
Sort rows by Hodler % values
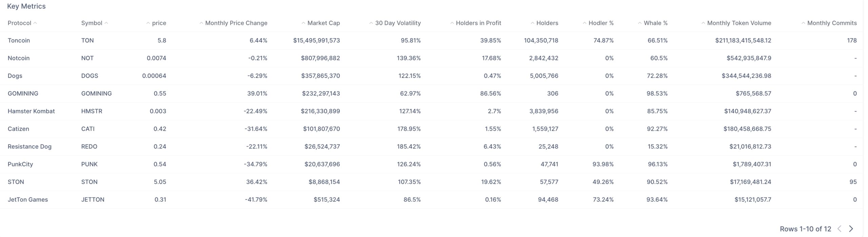pyautogui.click(x=584, y=23)
